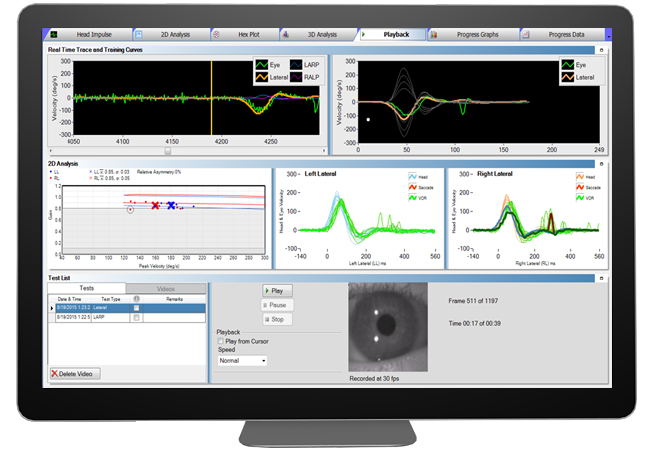Screen dimensions: 650x450
Task: Click the Head Impulse tab icon
Action: tap(55, 35)
